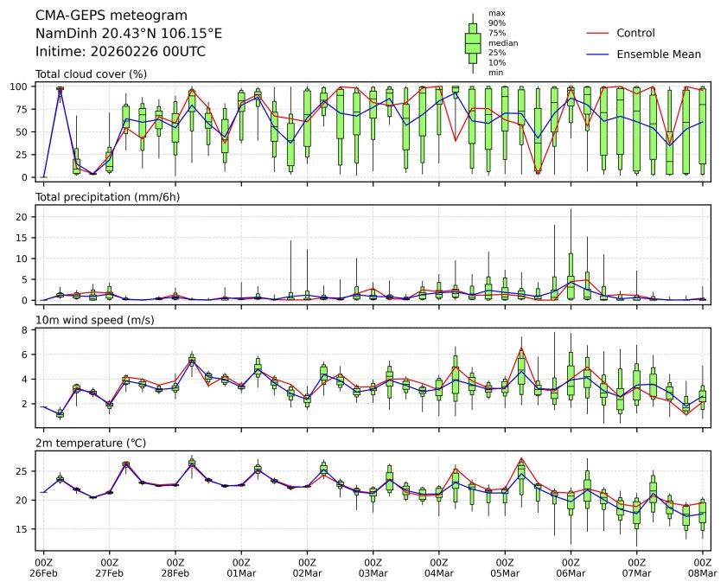Click the blue Ensemble Mean legend line
Screen dimensions: 727x588
coord(598,54)
